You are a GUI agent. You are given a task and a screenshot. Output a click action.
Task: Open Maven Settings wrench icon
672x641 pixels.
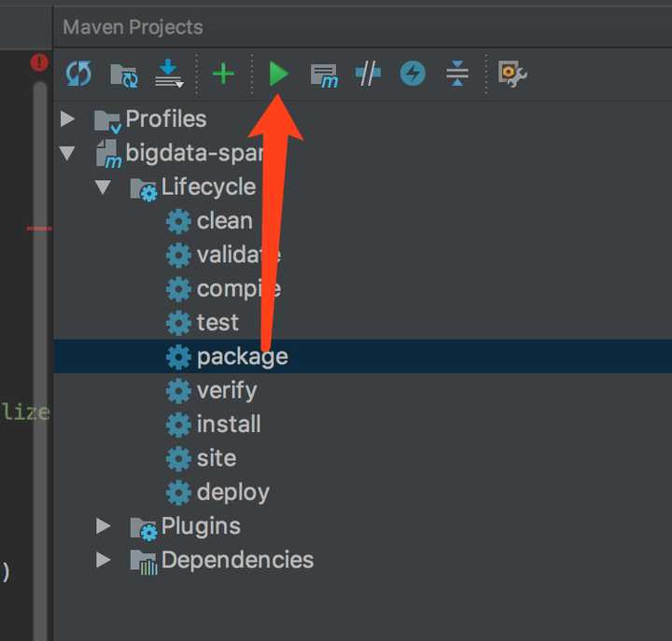coord(512,74)
